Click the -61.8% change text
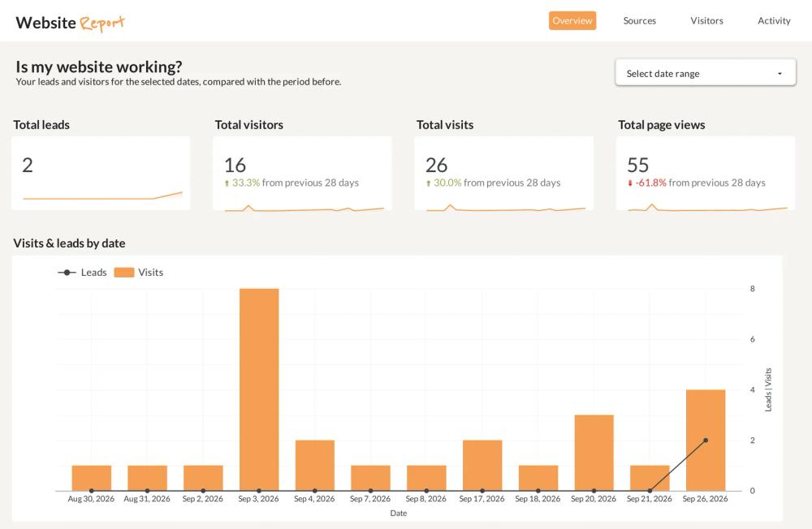The height and width of the screenshot is (529, 812). [x=650, y=183]
